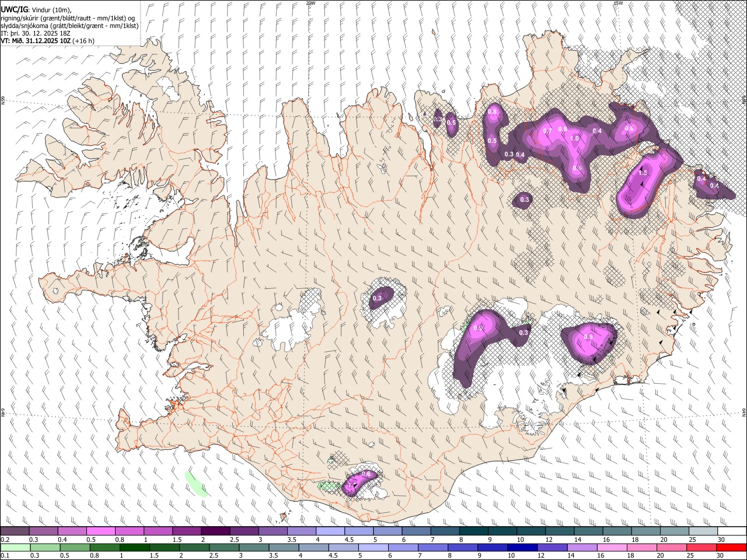747x560 pixels.
Task: Pick the deep navy bottom-row swatch between 10 and 12
Action: (522, 548)
